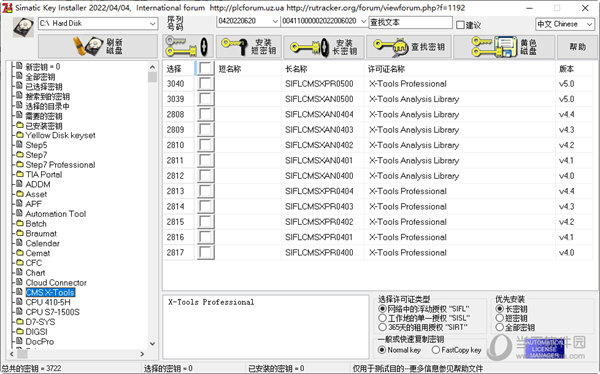Check the box for row 2808
Viewport: 600px width, 374px height.
click(x=205, y=114)
